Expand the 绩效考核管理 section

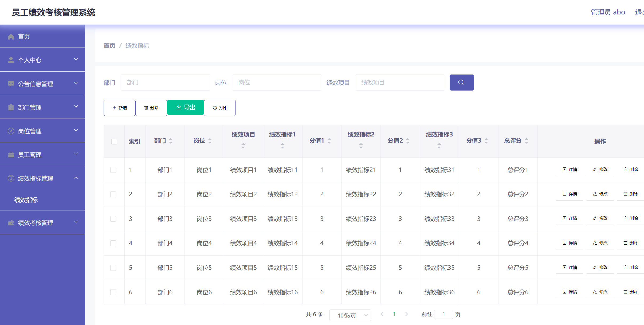[x=76, y=222]
